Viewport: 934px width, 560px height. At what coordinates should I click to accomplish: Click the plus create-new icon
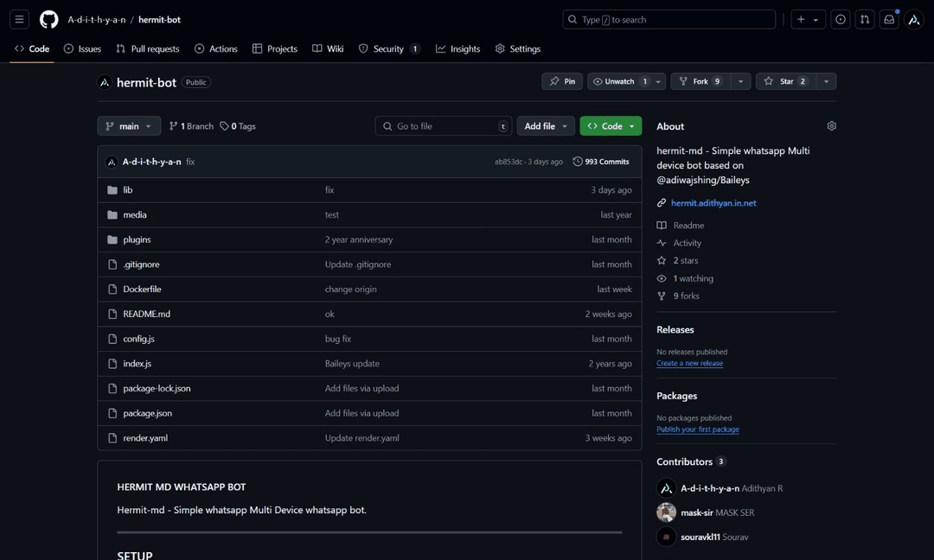[801, 20]
